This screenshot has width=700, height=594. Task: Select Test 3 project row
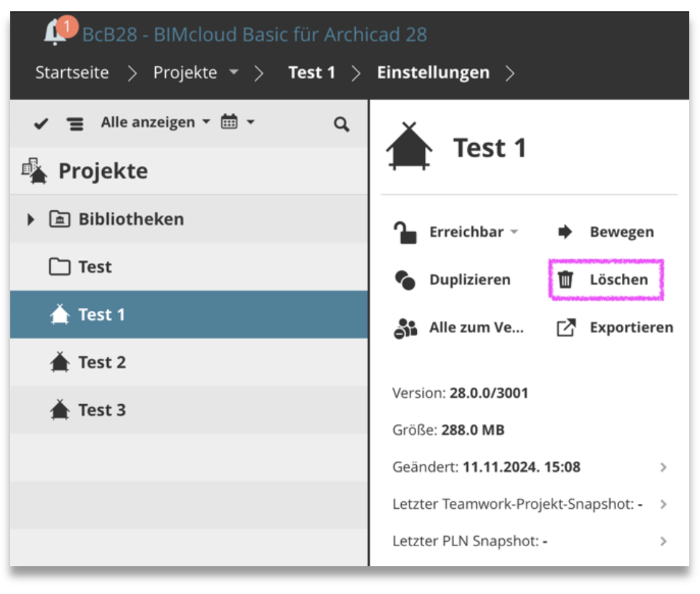pyautogui.click(x=189, y=410)
